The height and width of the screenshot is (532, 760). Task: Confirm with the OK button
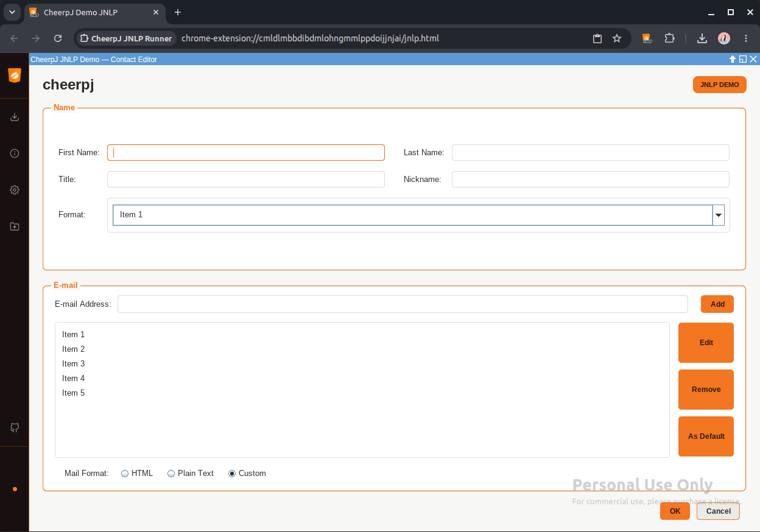(x=675, y=511)
